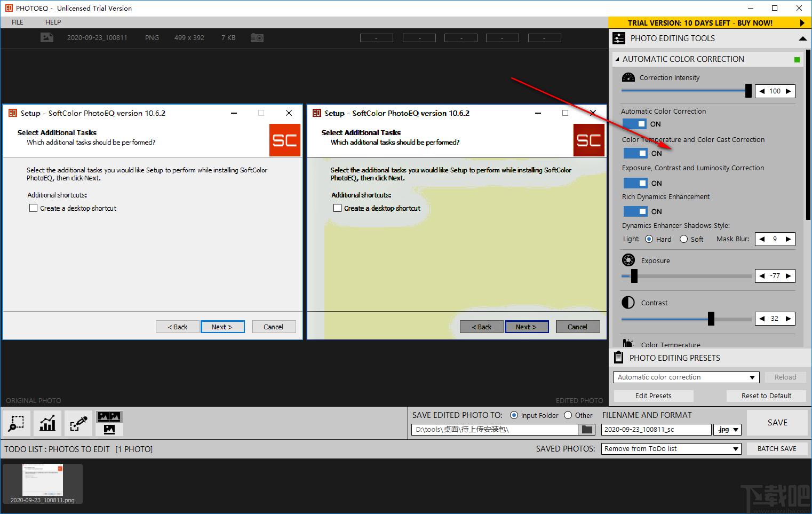Decrease the Mask Blur value

point(762,239)
